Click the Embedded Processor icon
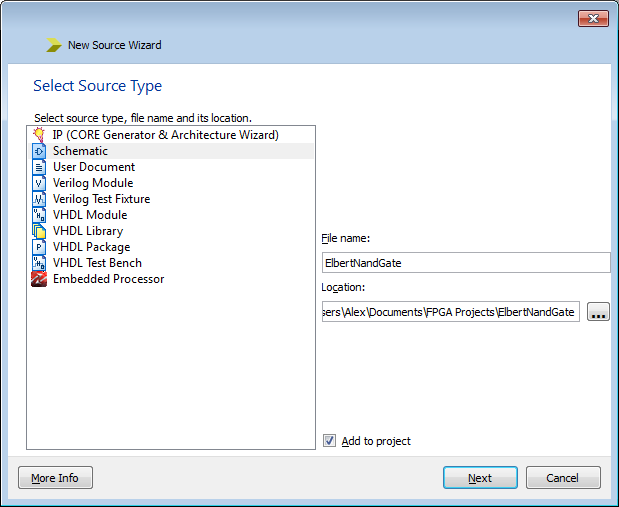Screen dimensions: 619x507 point(40,279)
